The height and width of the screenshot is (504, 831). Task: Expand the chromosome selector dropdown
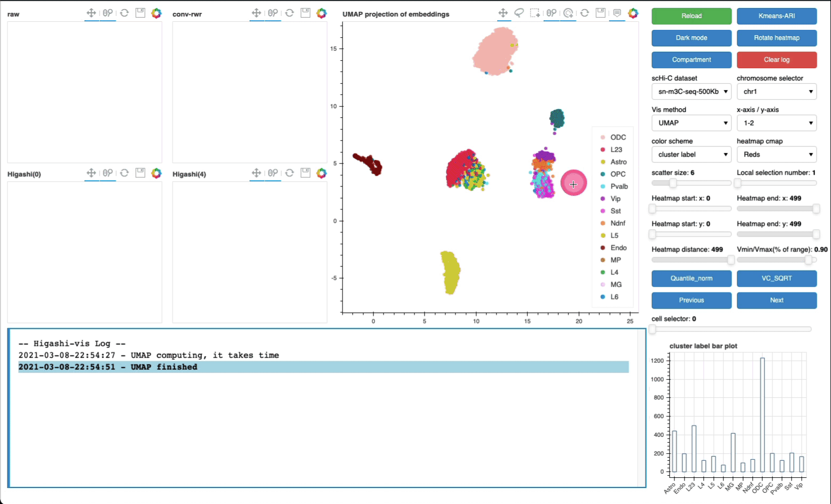tap(776, 92)
